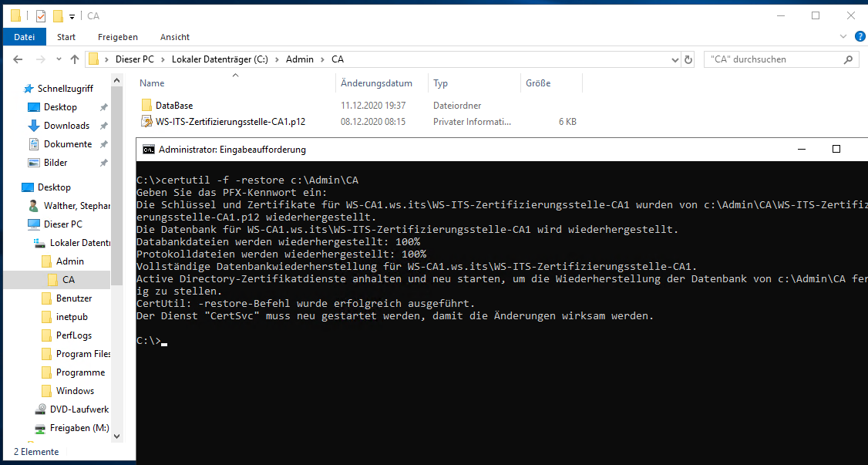This screenshot has width=868, height=465.
Task: Click the command prompt title bar text
Action: click(232, 150)
